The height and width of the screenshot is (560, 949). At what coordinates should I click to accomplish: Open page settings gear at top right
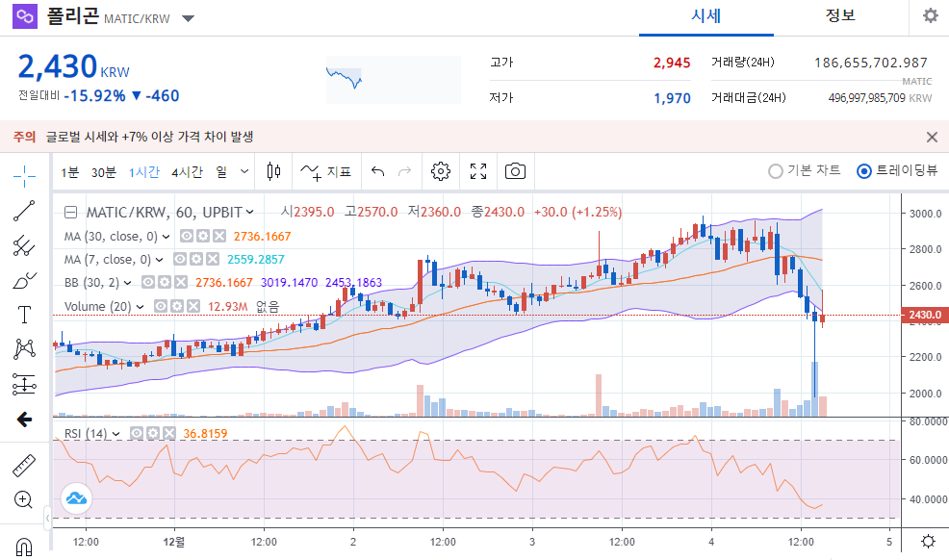coord(931,15)
